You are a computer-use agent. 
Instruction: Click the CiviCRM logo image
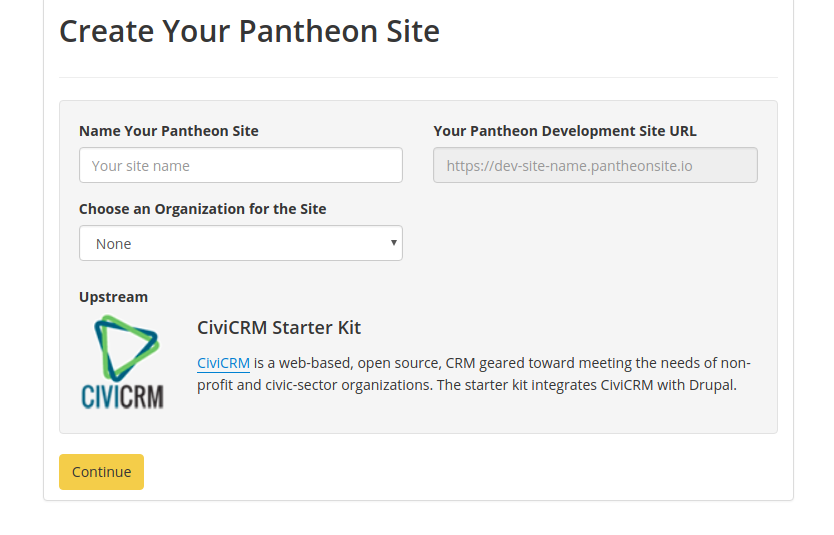(122, 362)
